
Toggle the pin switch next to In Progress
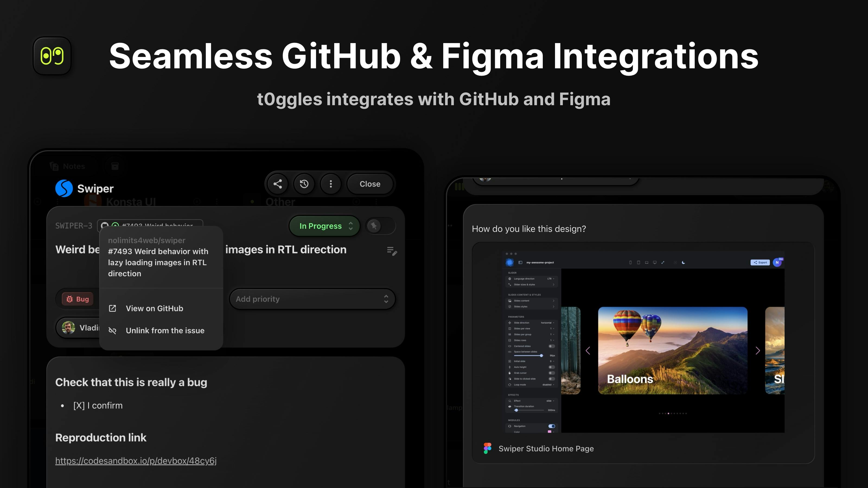tap(380, 226)
